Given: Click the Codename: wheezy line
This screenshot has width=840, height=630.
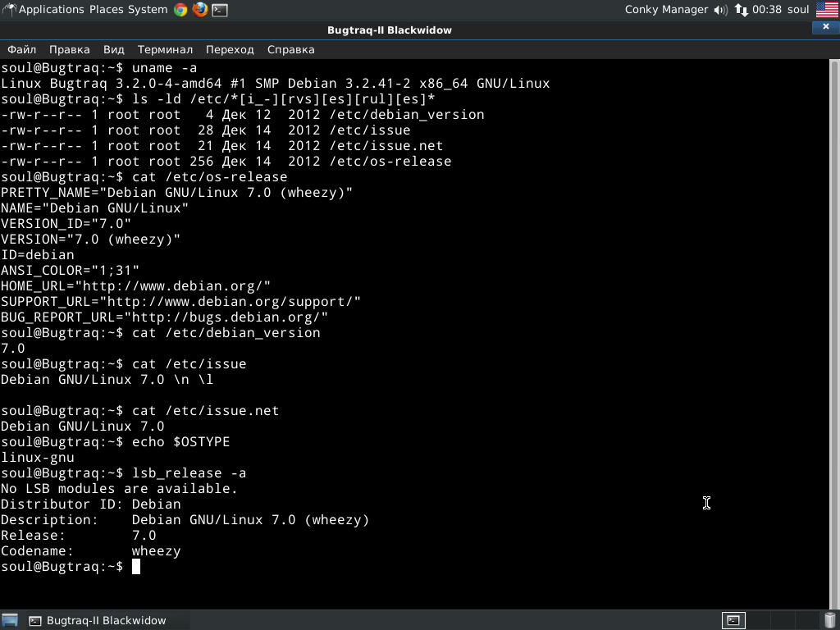Looking at the screenshot, I should click(x=90, y=550).
